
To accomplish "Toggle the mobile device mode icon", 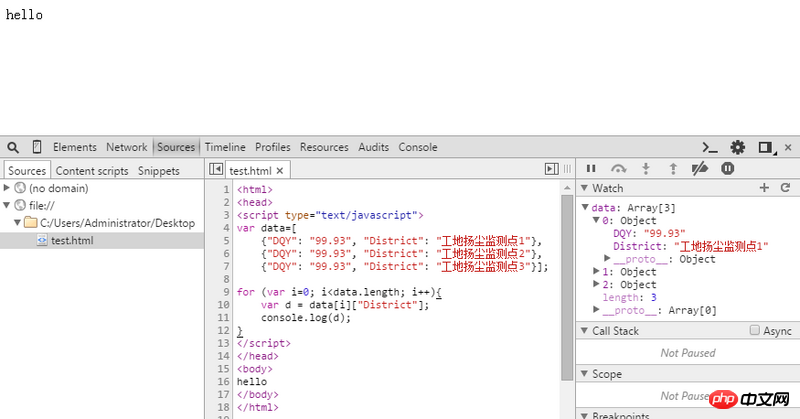I will 37,147.
